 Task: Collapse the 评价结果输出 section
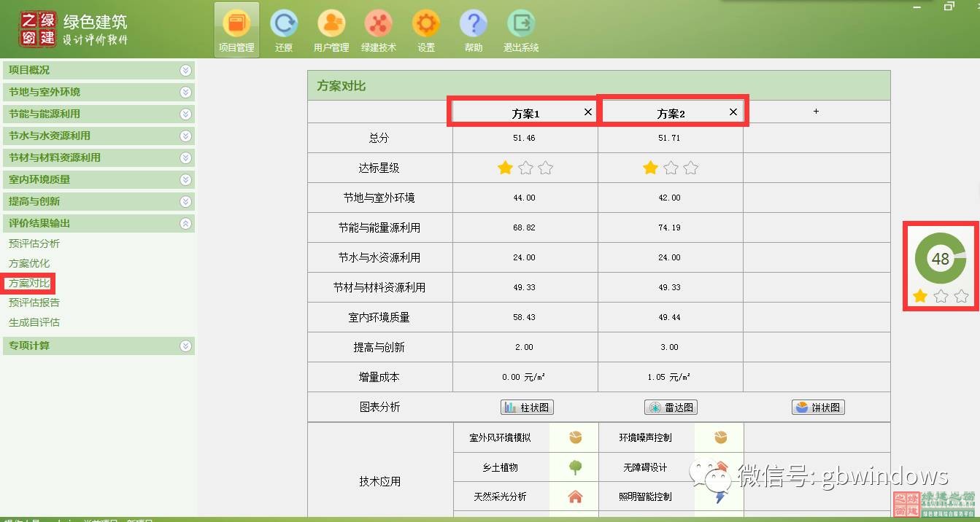185,223
